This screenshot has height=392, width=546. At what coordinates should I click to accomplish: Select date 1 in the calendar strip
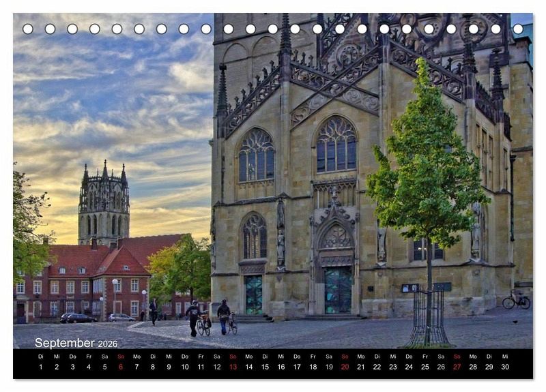(x=40, y=367)
